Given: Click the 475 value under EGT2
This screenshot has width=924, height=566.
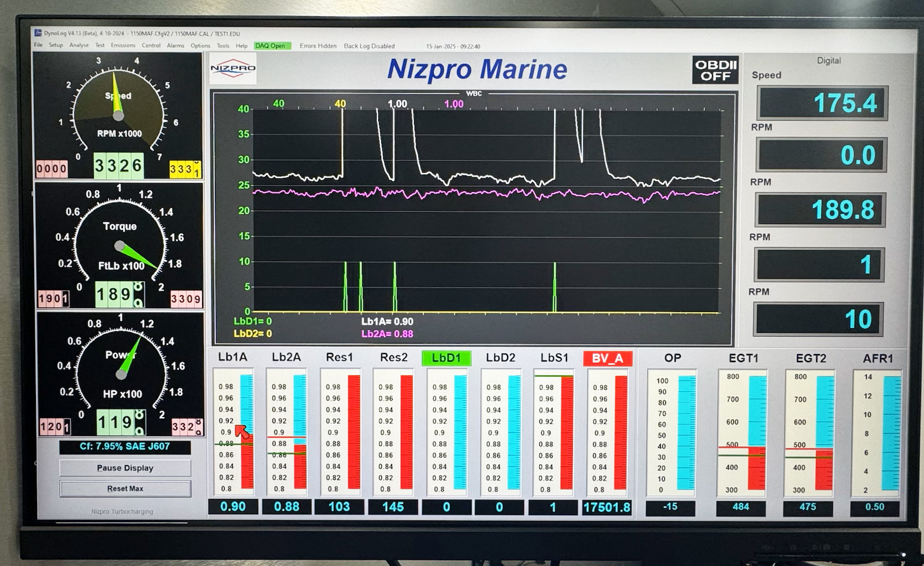Looking at the screenshot, I should [808, 507].
